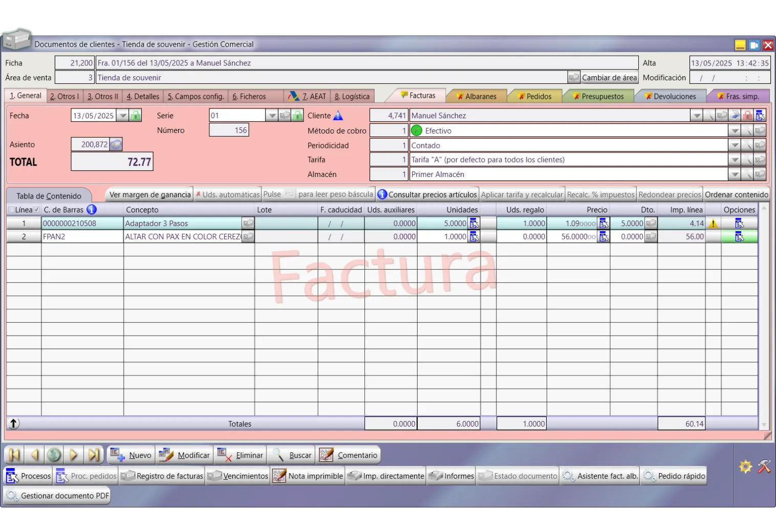Go to the first record arrow
Viewport: 776px width, 532px height.
(14, 455)
